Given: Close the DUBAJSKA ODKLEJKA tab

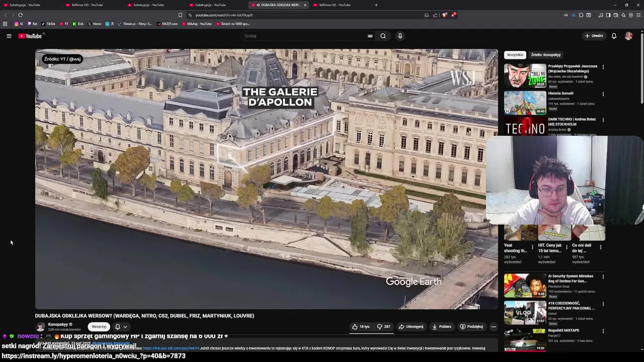Looking at the screenshot, I should click(305, 5).
